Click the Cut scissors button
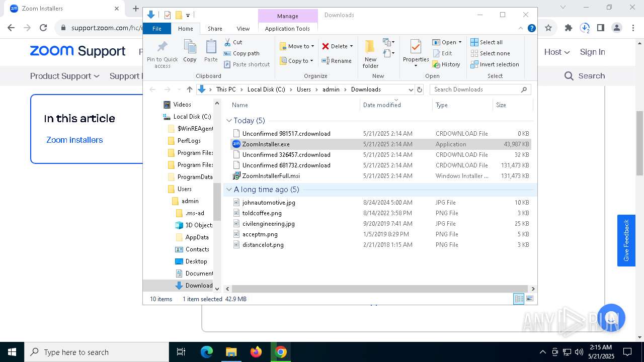This screenshot has width=644, height=362. tap(233, 42)
